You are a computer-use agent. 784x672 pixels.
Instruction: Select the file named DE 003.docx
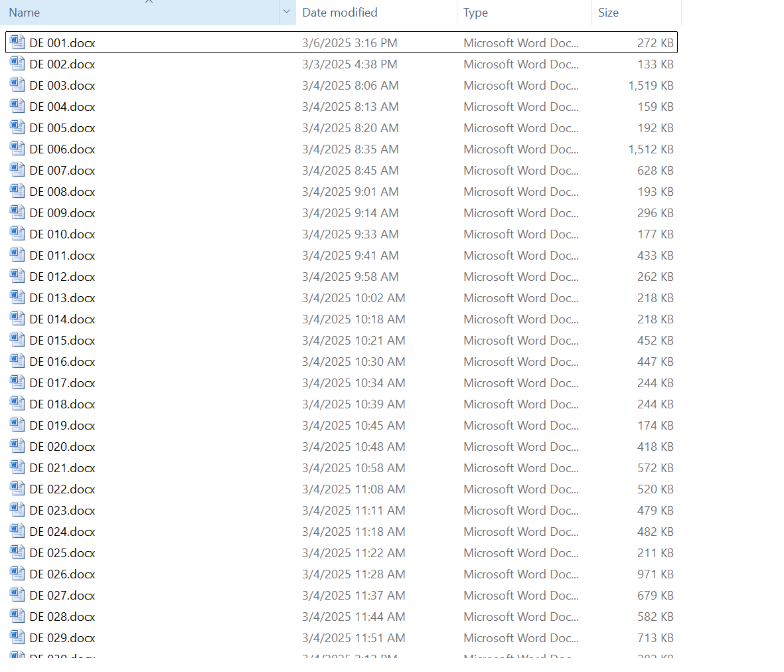click(x=62, y=85)
